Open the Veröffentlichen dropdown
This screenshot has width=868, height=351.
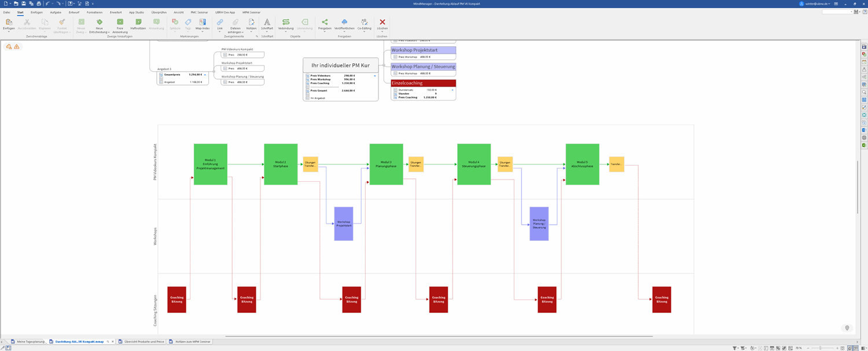tap(344, 32)
